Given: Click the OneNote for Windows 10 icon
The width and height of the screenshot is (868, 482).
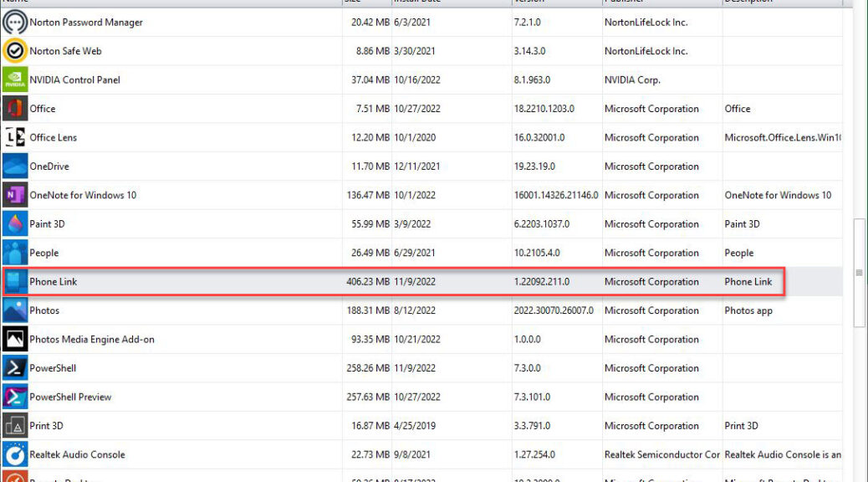Looking at the screenshot, I should pyautogui.click(x=15, y=195).
